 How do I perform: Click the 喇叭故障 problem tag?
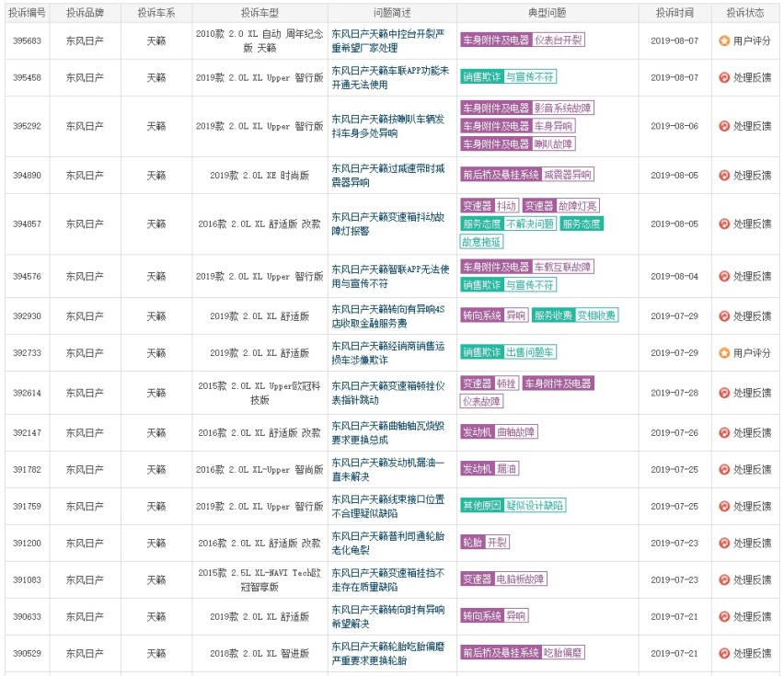[x=553, y=143]
